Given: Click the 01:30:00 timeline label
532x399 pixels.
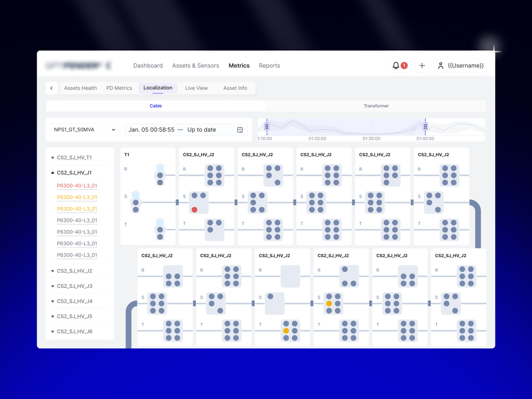Looking at the screenshot, I should [371, 138].
